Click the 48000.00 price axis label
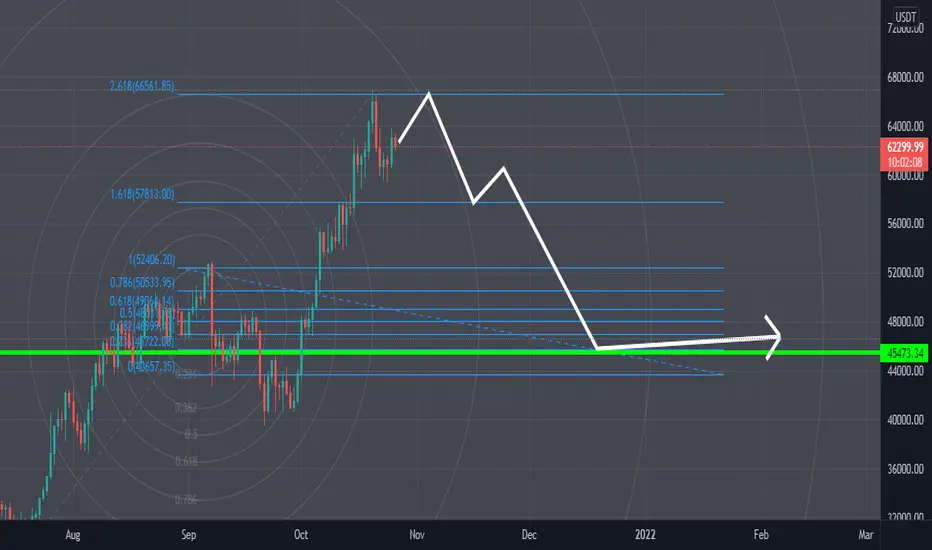Image resolution: width=932 pixels, height=550 pixels. pos(905,322)
